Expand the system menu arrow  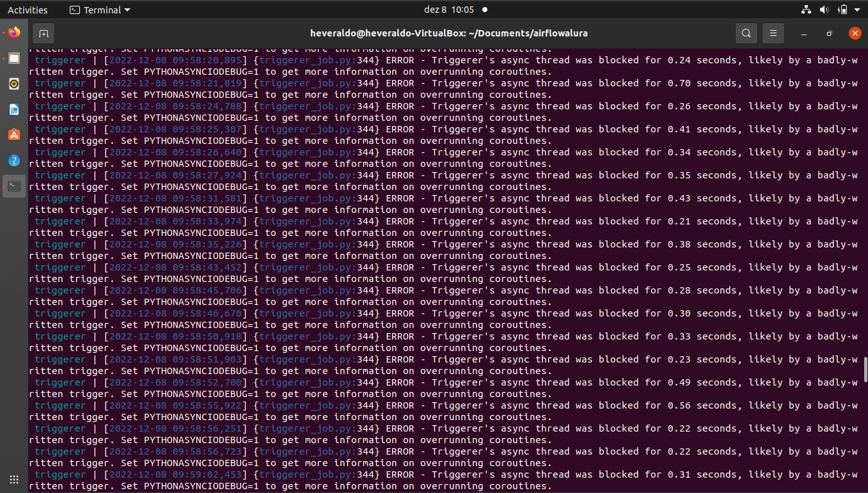tap(857, 10)
